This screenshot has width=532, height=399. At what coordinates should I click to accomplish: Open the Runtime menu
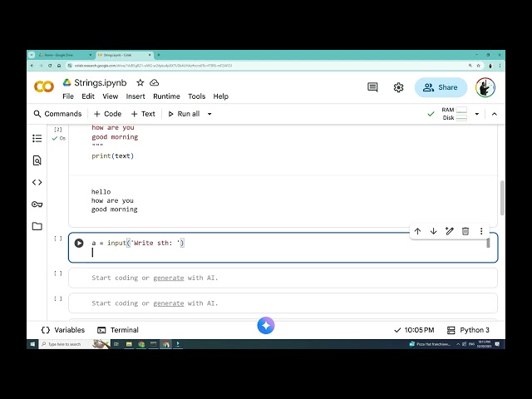click(166, 96)
